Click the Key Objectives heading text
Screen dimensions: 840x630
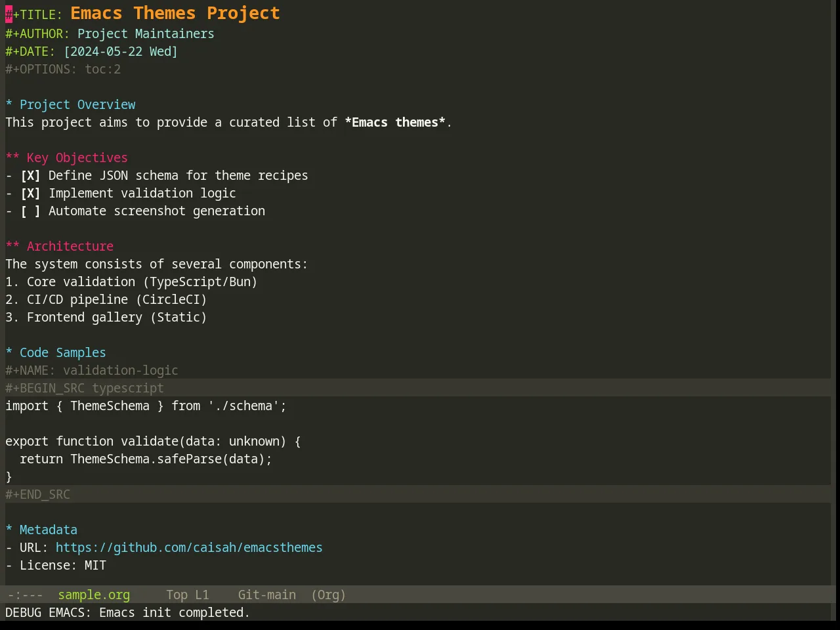pyautogui.click(x=77, y=158)
